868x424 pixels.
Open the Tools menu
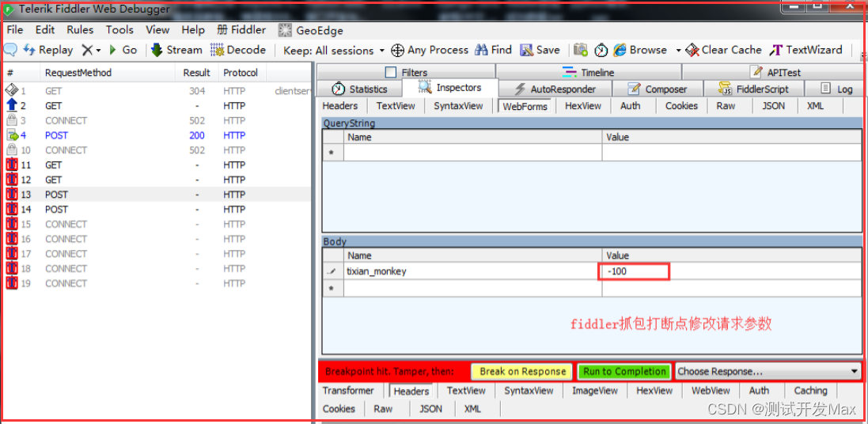click(x=119, y=30)
